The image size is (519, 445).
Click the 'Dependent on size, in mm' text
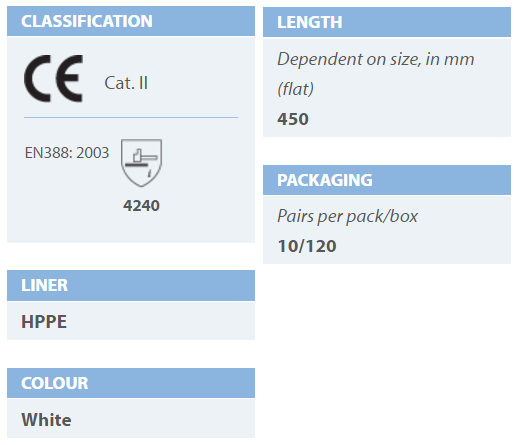(x=376, y=59)
